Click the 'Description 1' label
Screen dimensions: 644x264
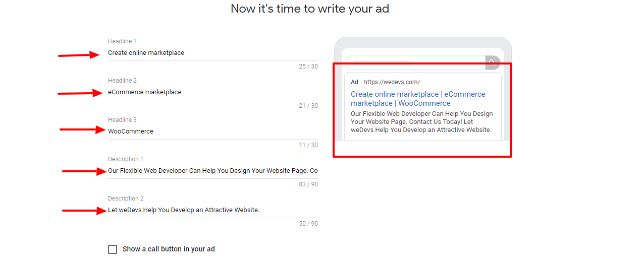126,159
